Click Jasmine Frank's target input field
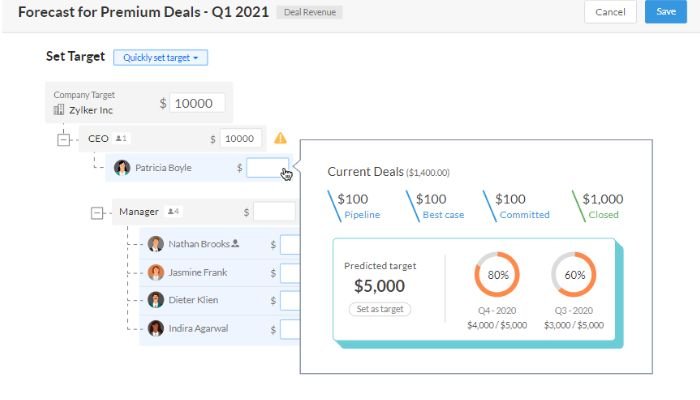This screenshot has width=700, height=400. (x=290, y=273)
